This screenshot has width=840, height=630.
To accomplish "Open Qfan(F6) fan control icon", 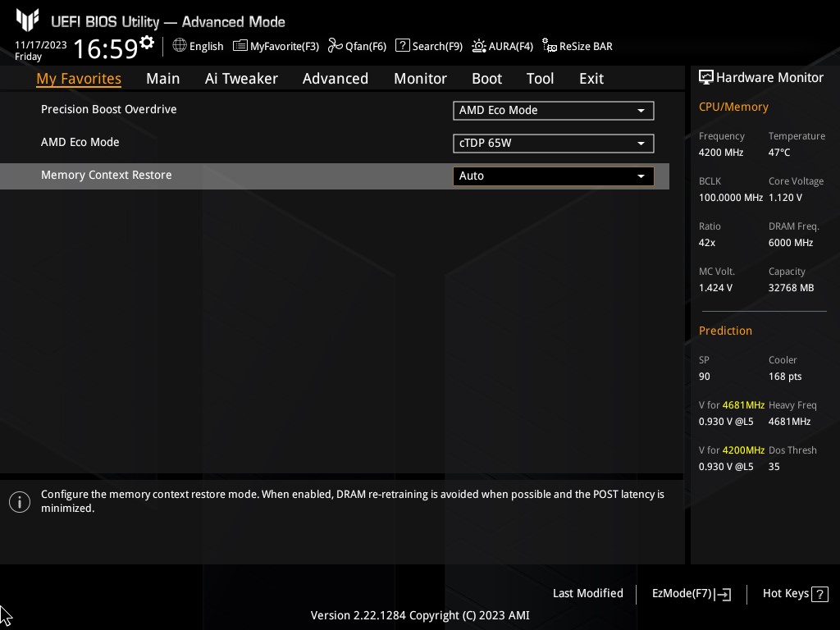I will 336,46.
